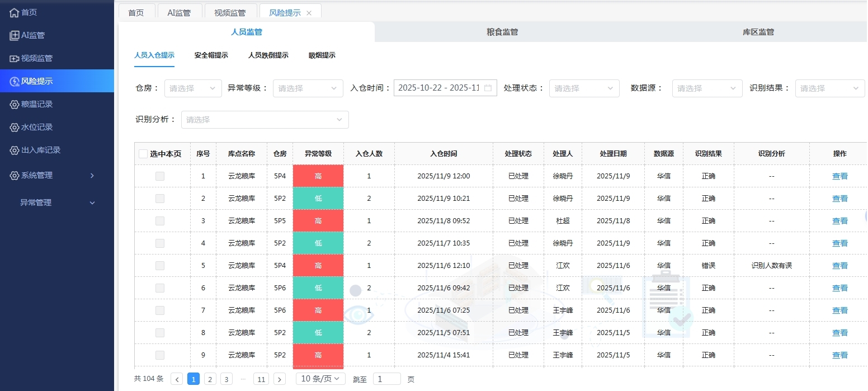The height and width of the screenshot is (391, 868).
Task: Click the 出入库记录 sidebar icon
Action: coord(15,150)
